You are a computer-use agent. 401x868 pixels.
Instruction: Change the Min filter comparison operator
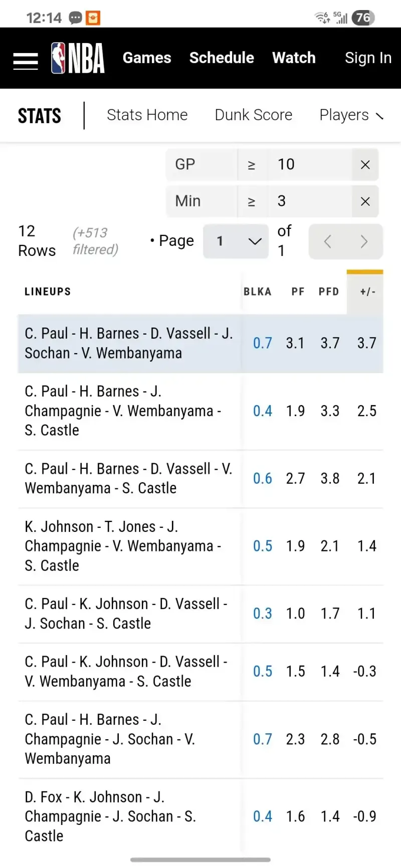coord(252,201)
